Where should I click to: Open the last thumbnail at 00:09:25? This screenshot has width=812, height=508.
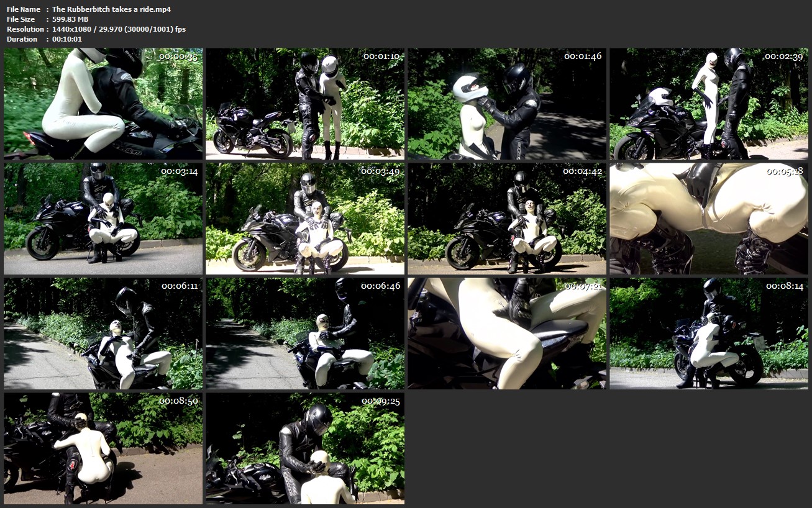[x=305, y=448]
